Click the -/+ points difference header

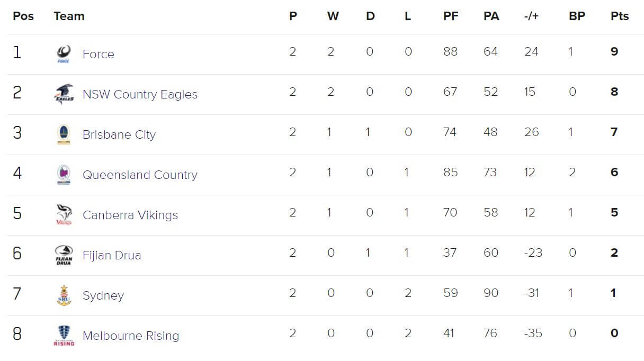[531, 16]
